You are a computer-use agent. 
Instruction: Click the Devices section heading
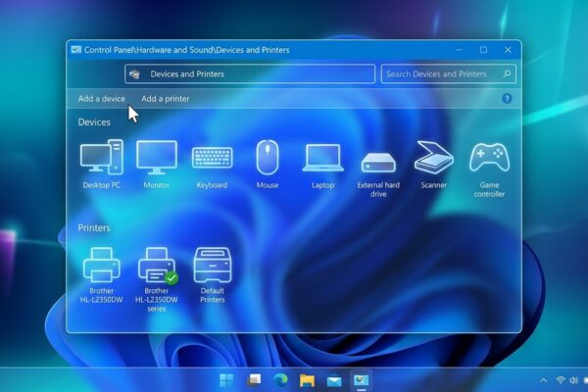[94, 122]
